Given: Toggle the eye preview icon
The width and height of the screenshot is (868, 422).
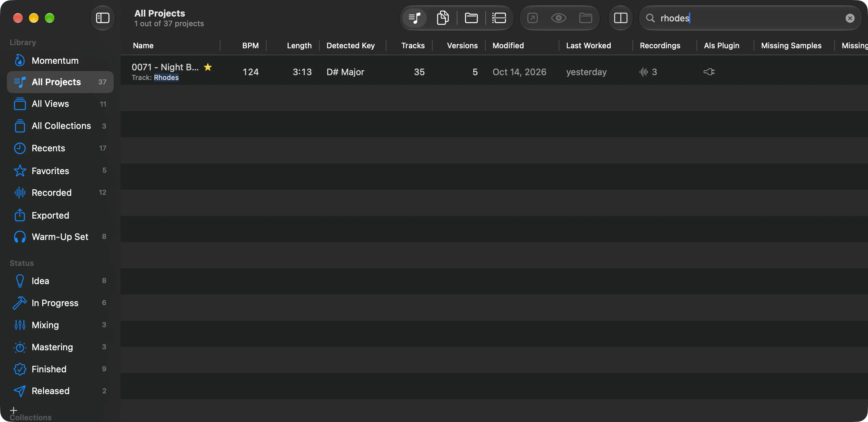Looking at the screenshot, I should point(559,18).
